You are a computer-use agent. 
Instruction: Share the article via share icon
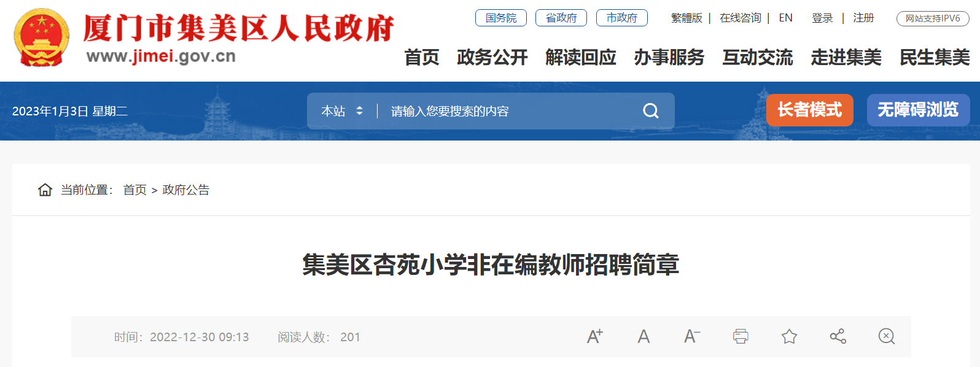tap(838, 336)
